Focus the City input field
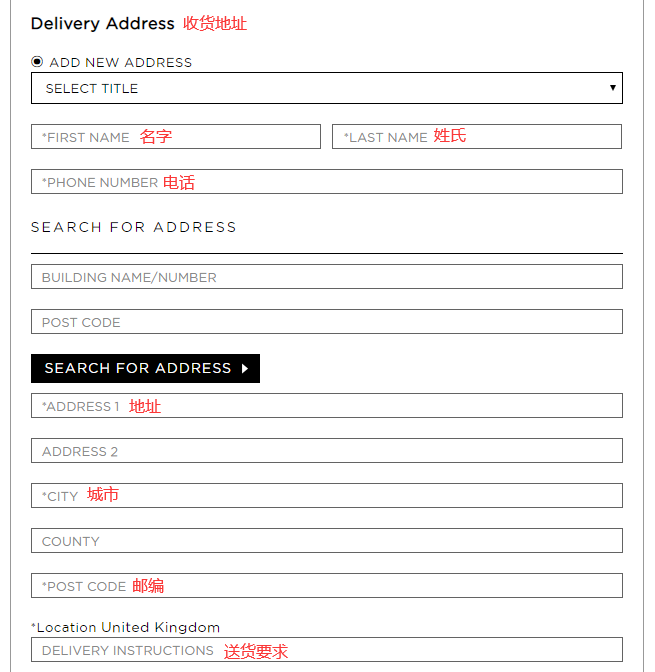 point(326,496)
